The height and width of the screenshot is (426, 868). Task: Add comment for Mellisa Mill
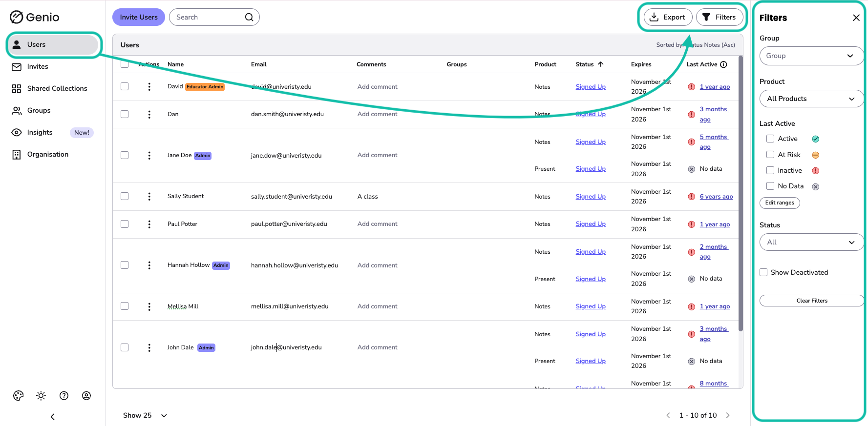coord(378,306)
